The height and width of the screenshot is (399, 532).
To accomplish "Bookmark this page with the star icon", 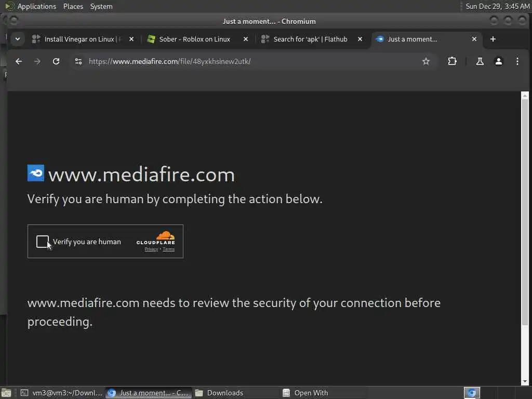I will 426,61.
